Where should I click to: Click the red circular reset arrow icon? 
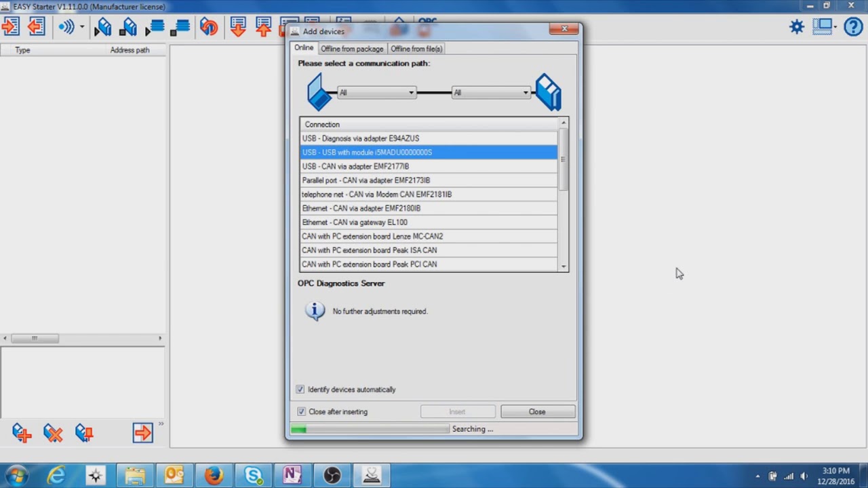(x=209, y=27)
